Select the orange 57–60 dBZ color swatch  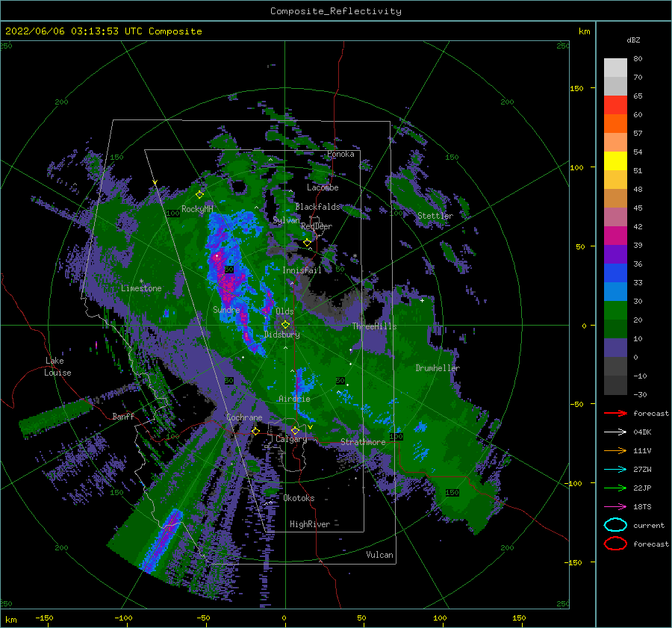[x=615, y=123]
